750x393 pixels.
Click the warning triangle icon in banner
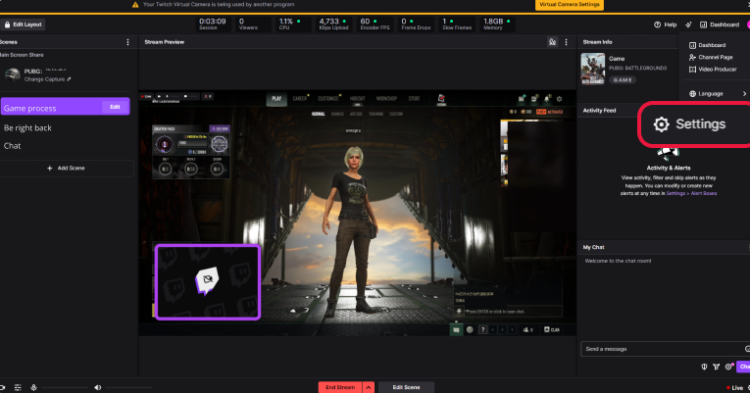[x=135, y=4]
